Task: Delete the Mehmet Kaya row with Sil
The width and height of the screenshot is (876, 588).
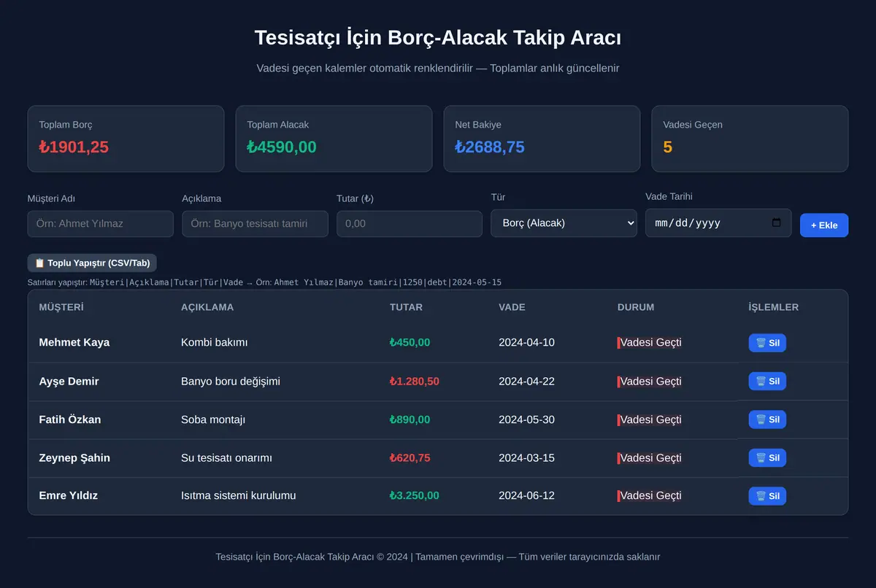Action: click(x=767, y=343)
